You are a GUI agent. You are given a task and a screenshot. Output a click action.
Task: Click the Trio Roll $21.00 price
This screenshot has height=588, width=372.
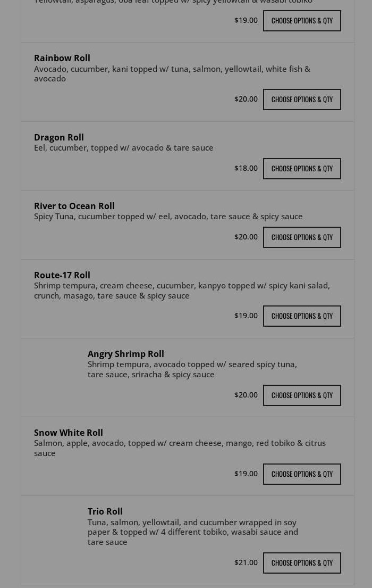click(x=246, y=562)
